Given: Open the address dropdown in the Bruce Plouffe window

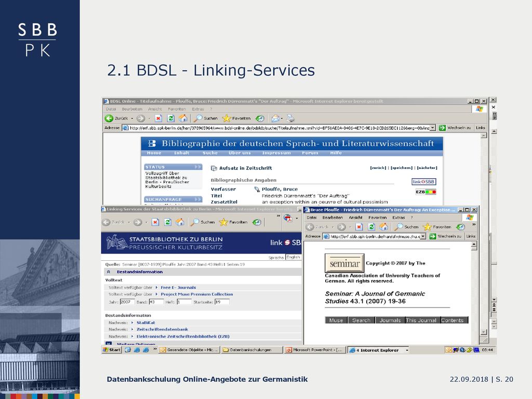Looking at the screenshot, I should tap(423, 236).
